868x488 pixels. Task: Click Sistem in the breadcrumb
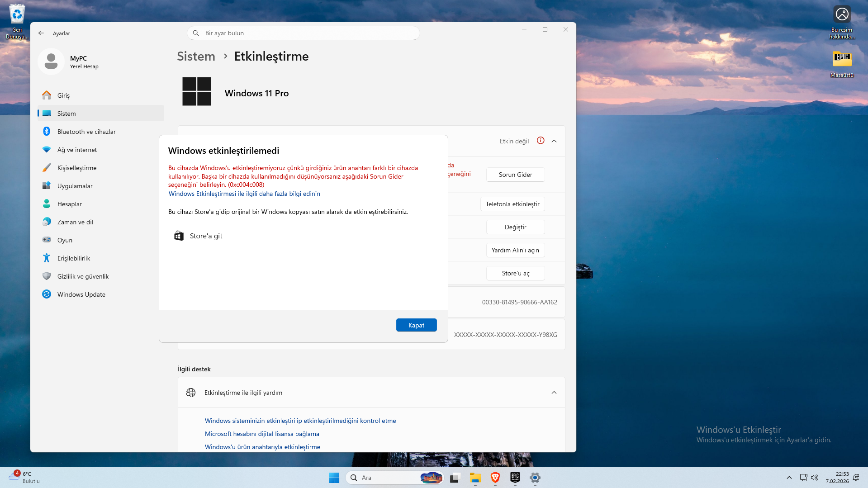[x=196, y=56]
